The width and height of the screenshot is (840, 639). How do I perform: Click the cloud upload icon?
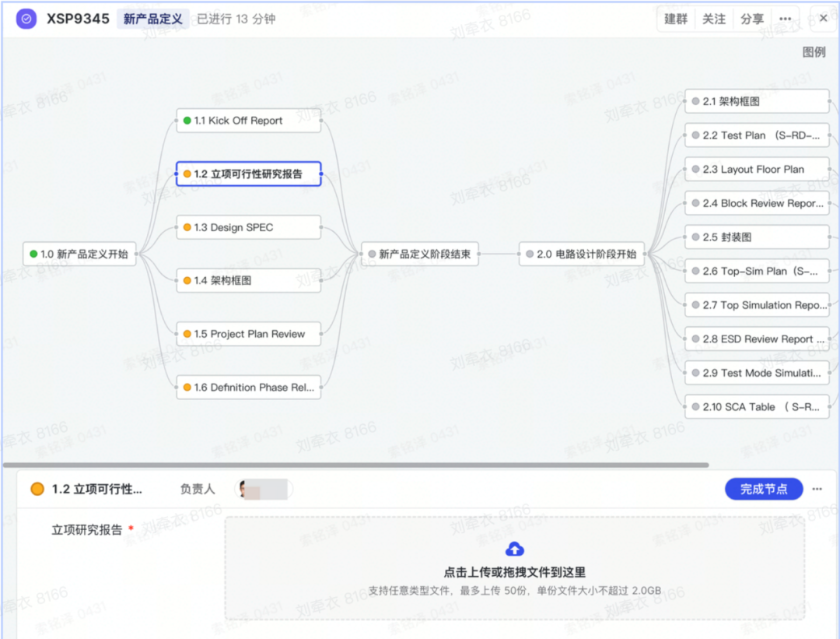coord(514,549)
